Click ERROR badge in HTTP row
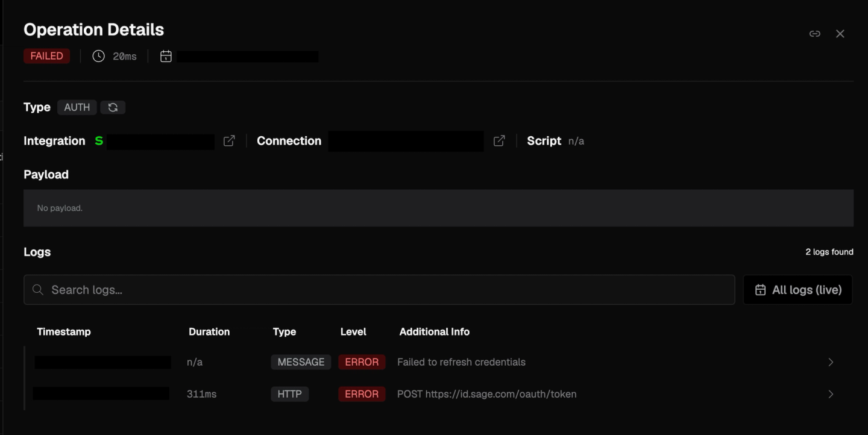The height and width of the screenshot is (435, 868). pyautogui.click(x=362, y=394)
